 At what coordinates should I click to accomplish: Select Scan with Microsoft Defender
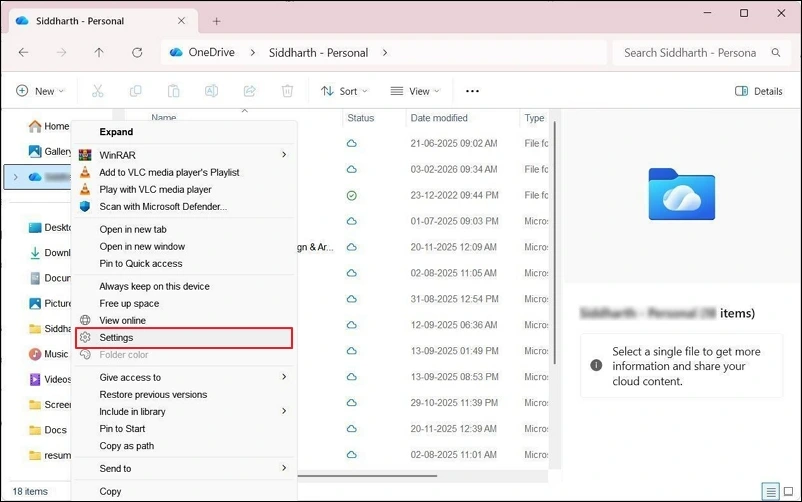pyautogui.click(x=163, y=206)
